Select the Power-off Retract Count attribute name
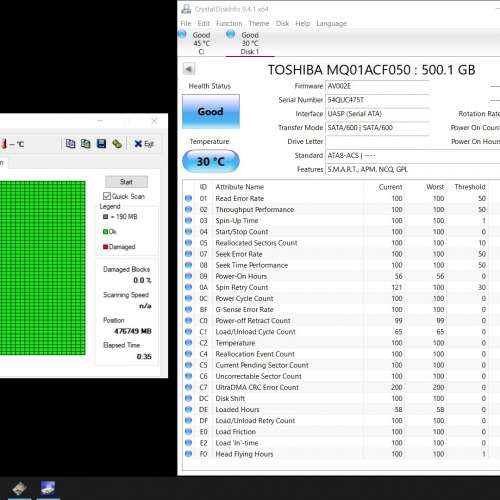 point(253,321)
